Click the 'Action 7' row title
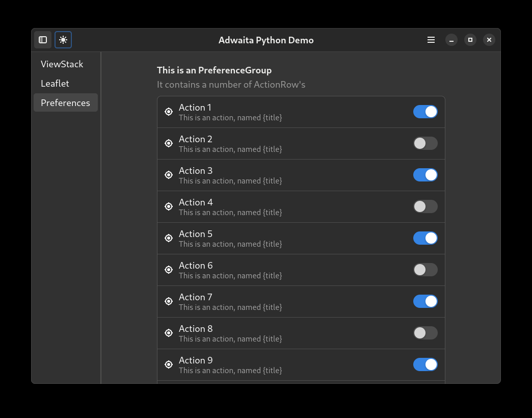 click(196, 297)
